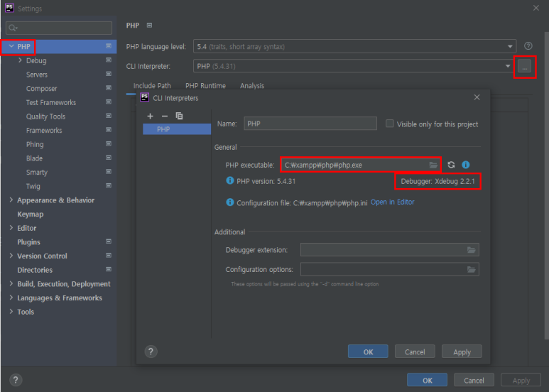The image size is (549, 392).
Task: Click project icon beside Debug tree item
Action: (109, 60)
